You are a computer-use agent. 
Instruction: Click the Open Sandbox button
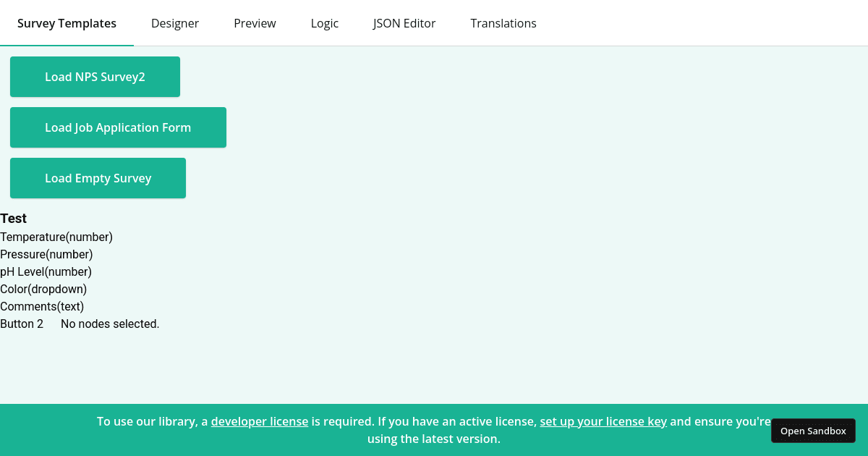click(x=813, y=431)
